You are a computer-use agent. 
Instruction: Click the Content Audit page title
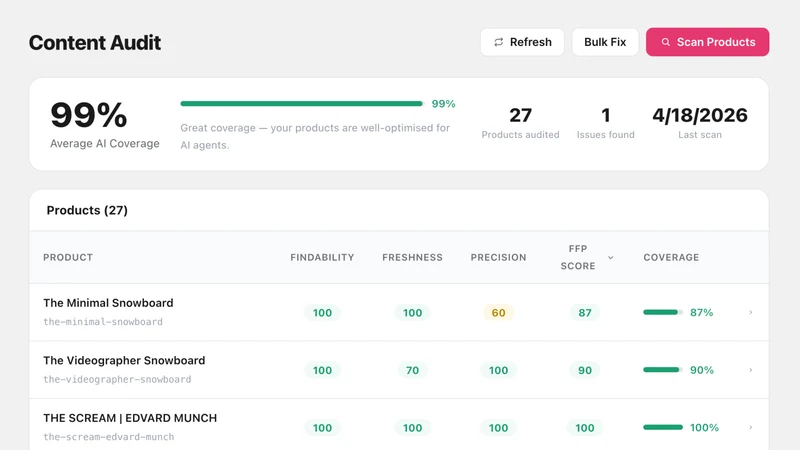(95, 43)
